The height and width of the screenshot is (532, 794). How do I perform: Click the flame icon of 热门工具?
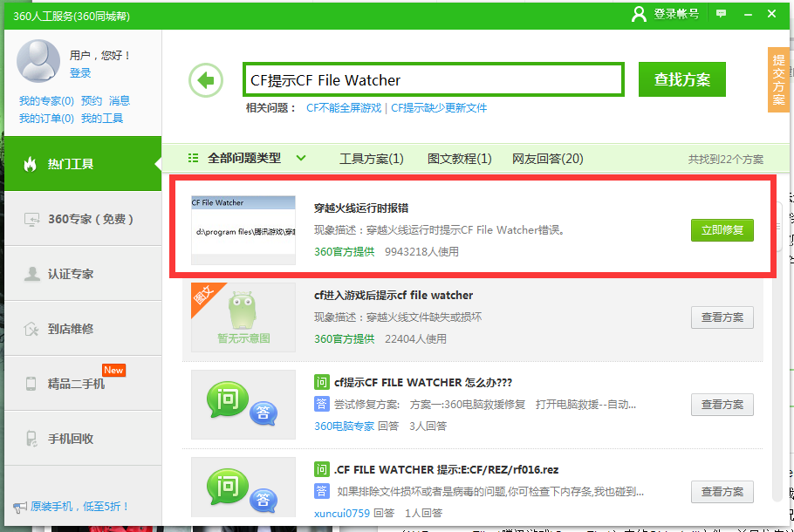tap(31, 164)
